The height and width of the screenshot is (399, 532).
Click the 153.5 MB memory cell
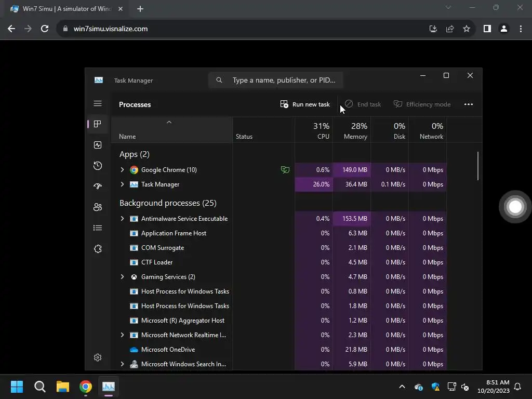pyautogui.click(x=352, y=219)
